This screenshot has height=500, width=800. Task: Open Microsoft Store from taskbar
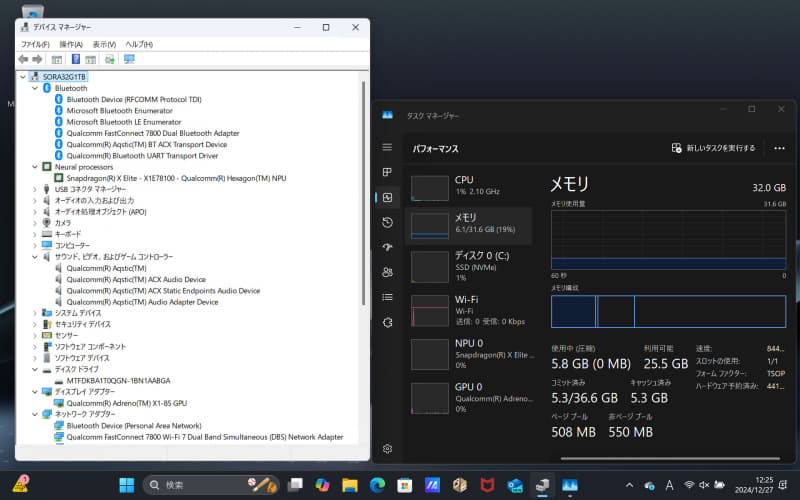pyautogui.click(x=405, y=485)
